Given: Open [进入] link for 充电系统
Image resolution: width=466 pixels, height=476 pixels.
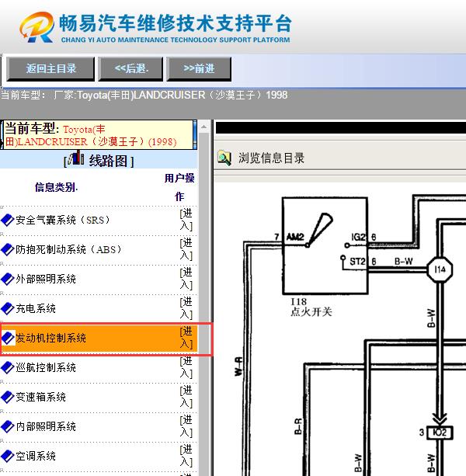Looking at the screenshot, I should click(186, 308).
